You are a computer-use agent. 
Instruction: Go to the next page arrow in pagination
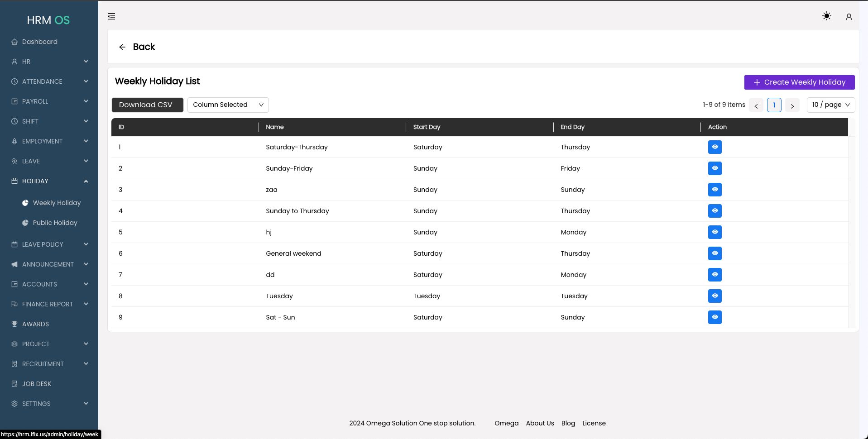coord(792,105)
